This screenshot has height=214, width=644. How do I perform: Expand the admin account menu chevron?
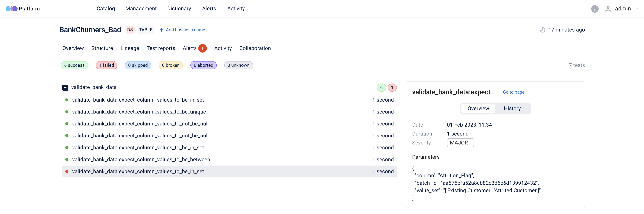(x=637, y=9)
